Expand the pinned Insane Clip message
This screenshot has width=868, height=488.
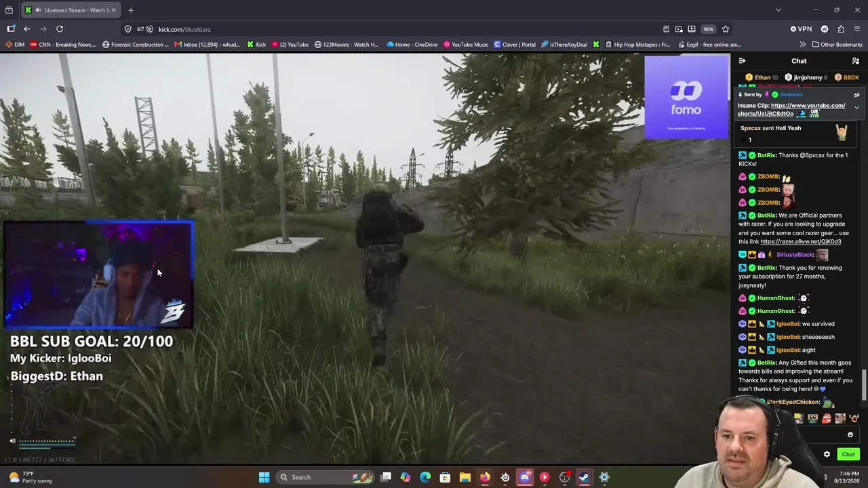click(x=856, y=108)
